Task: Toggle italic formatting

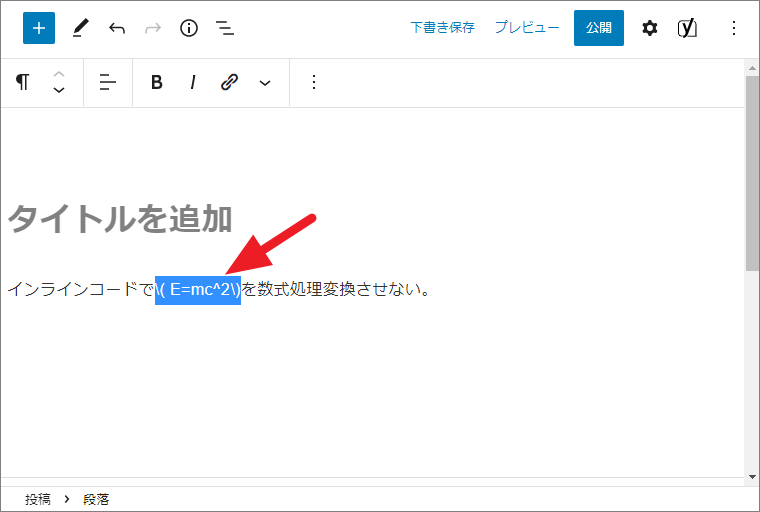Action: click(192, 82)
